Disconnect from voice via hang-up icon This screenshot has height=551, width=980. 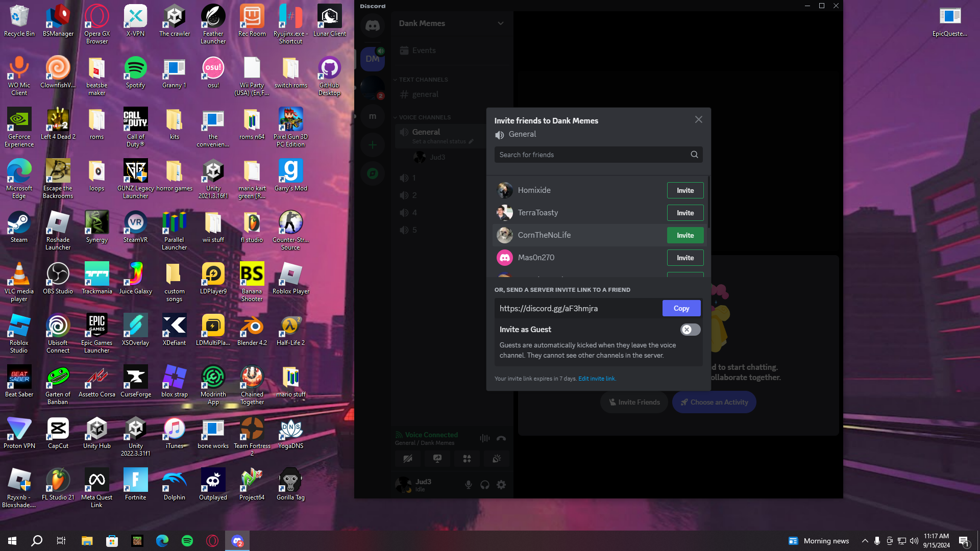[501, 438]
